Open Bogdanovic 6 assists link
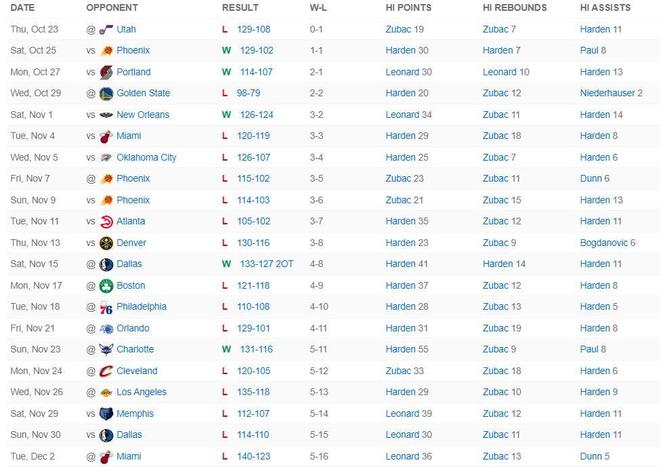 click(607, 243)
